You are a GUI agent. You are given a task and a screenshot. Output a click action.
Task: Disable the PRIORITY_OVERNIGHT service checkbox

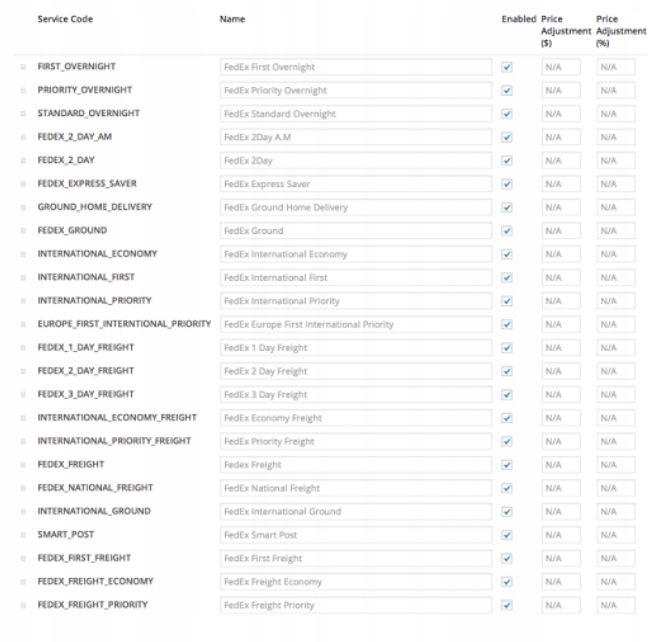pyautogui.click(x=507, y=90)
